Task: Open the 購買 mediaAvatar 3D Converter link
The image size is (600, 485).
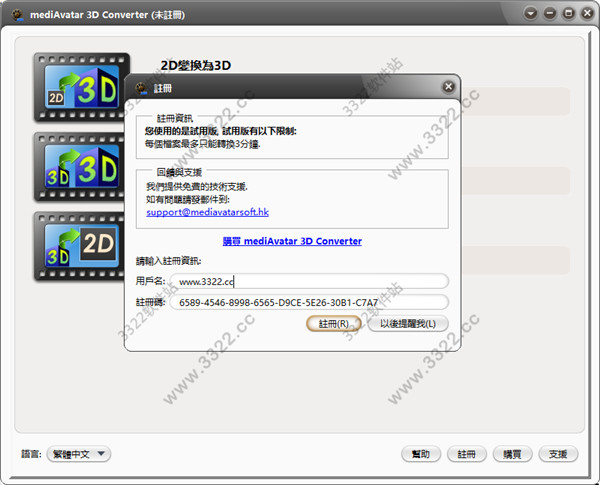Action: point(292,241)
